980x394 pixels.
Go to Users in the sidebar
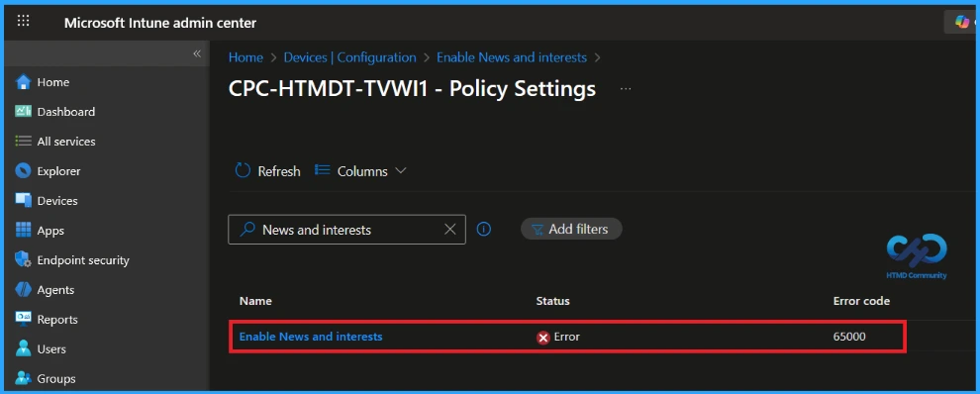click(x=51, y=349)
